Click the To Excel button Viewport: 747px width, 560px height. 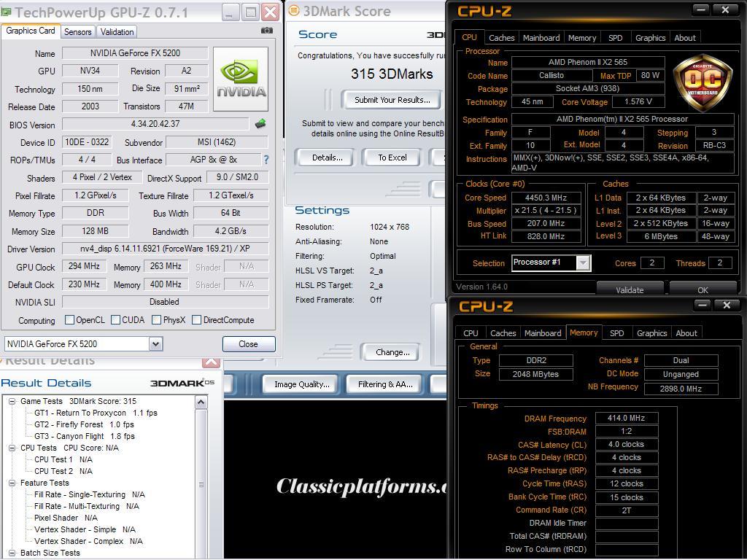[392, 157]
